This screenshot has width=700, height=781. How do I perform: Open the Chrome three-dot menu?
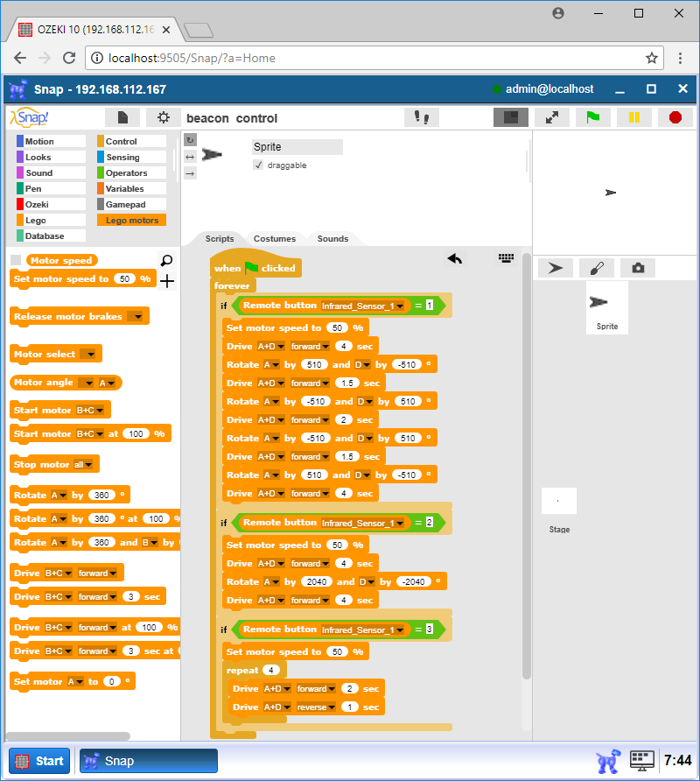[680, 59]
